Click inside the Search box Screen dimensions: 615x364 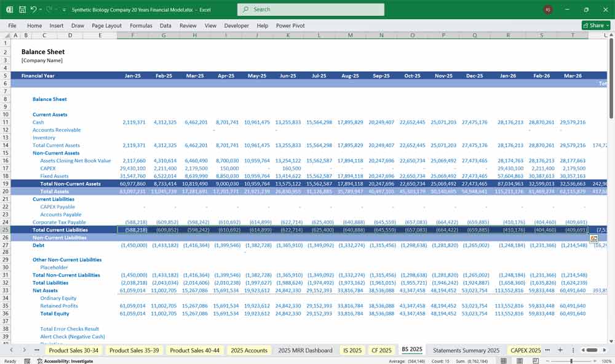click(311, 9)
